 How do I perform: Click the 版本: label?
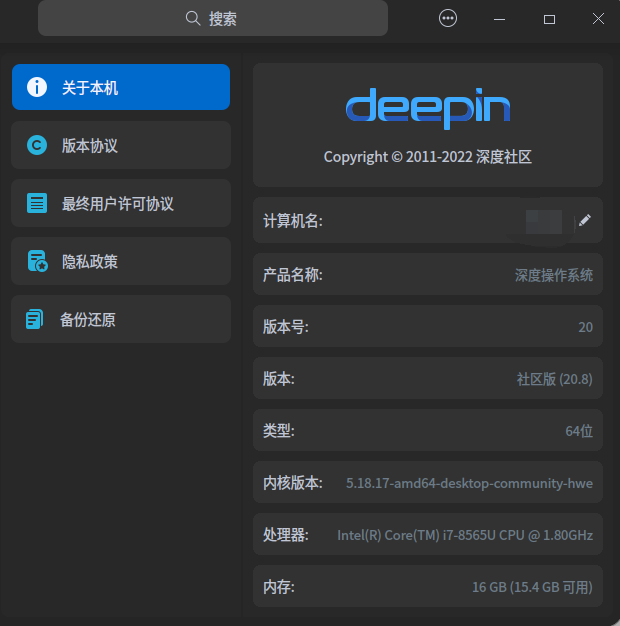coord(279,378)
